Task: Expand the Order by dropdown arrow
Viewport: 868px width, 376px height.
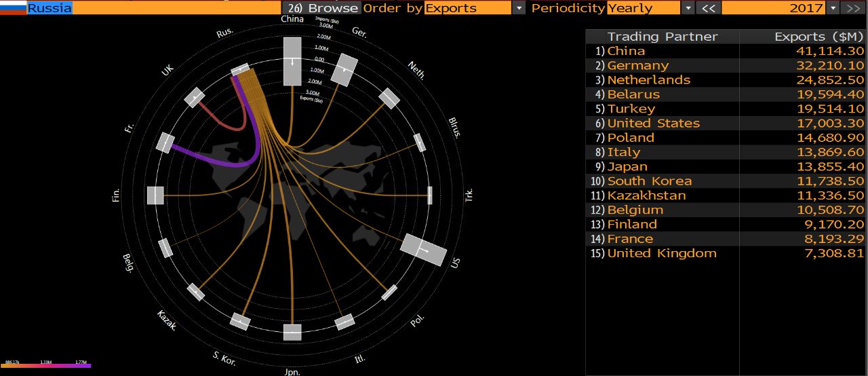Action: click(x=519, y=8)
